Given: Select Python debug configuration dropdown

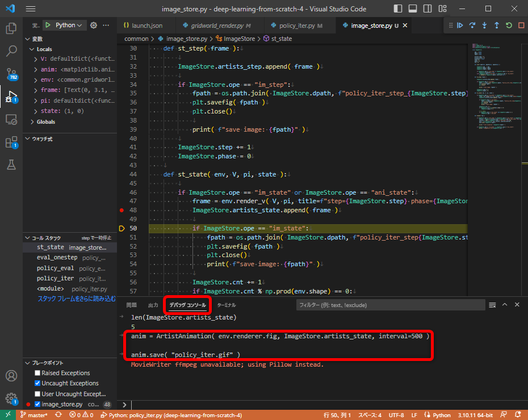Looking at the screenshot, I should (69, 25).
